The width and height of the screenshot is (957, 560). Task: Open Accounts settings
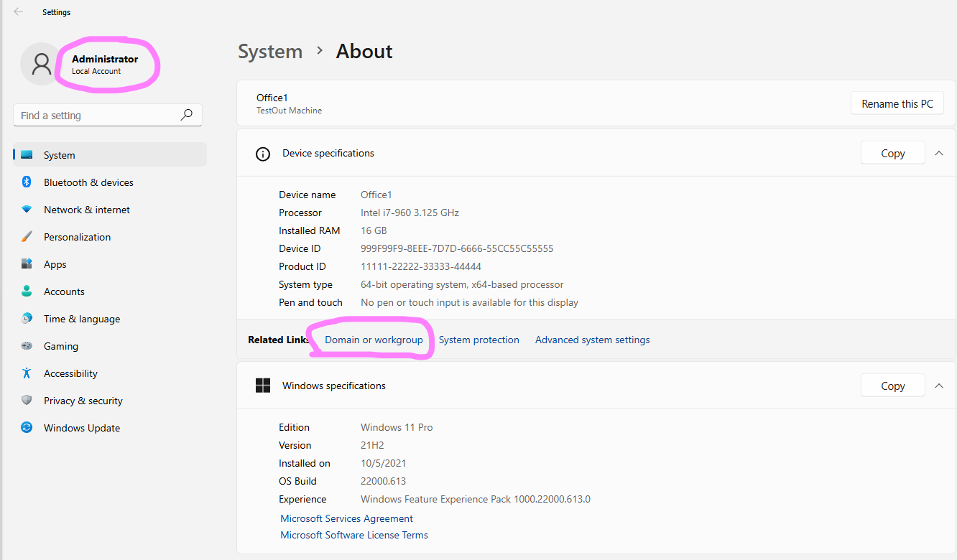pyautogui.click(x=110, y=291)
